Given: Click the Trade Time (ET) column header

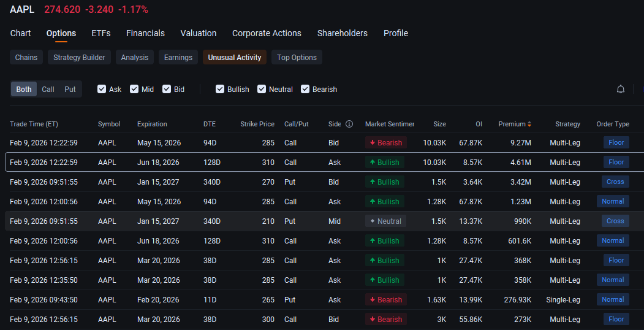Looking at the screenshot, I should coord(34,124).
